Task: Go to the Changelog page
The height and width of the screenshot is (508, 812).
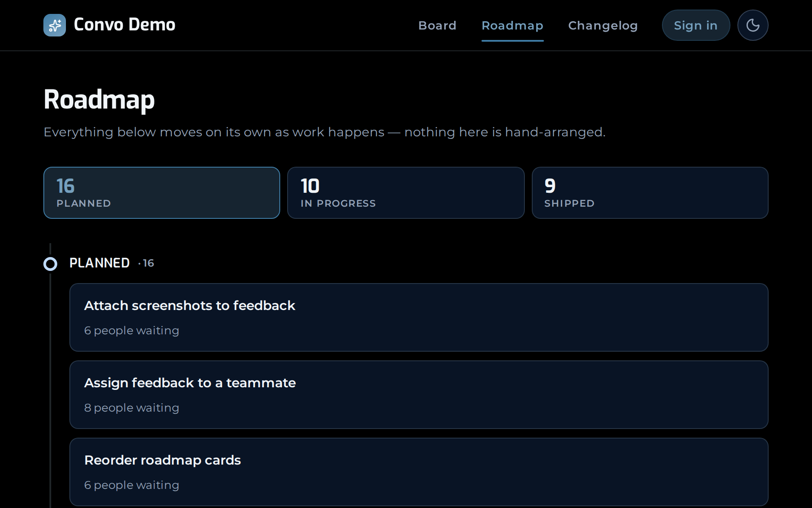Action: point(603,26)
